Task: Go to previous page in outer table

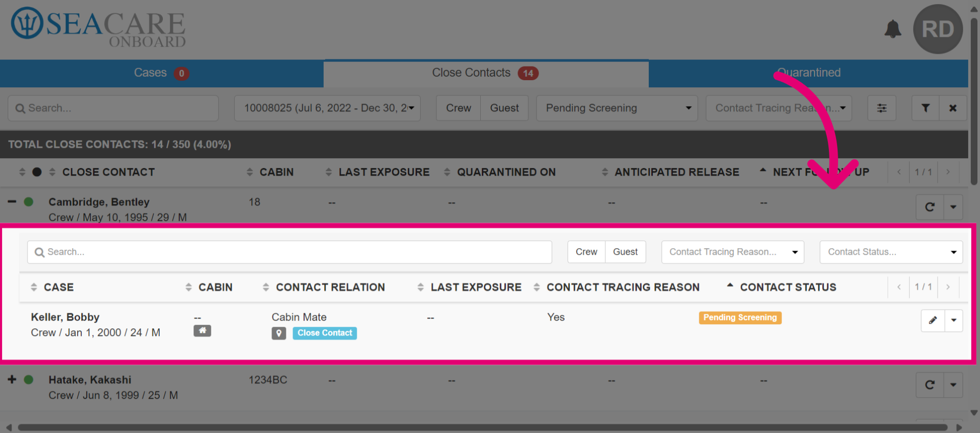Action: click(899, 172)
